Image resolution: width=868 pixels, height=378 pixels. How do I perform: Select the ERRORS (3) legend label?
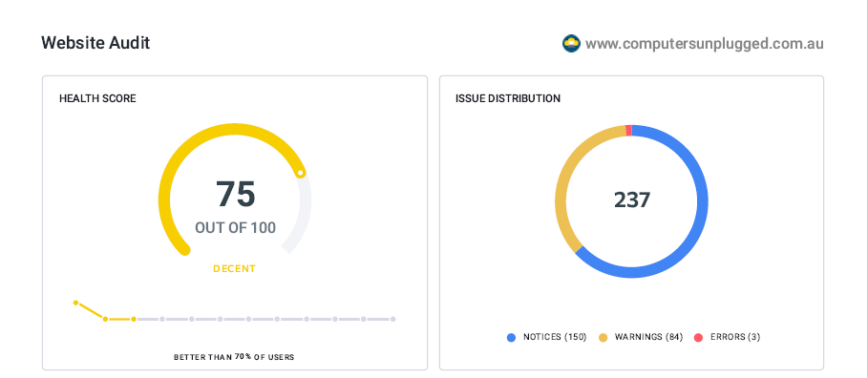(x=735, y=337)
